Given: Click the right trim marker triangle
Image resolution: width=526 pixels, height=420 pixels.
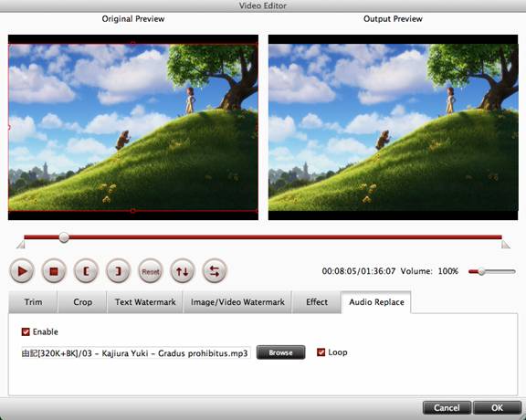Looking at the screenshot, I should [506, 244].
